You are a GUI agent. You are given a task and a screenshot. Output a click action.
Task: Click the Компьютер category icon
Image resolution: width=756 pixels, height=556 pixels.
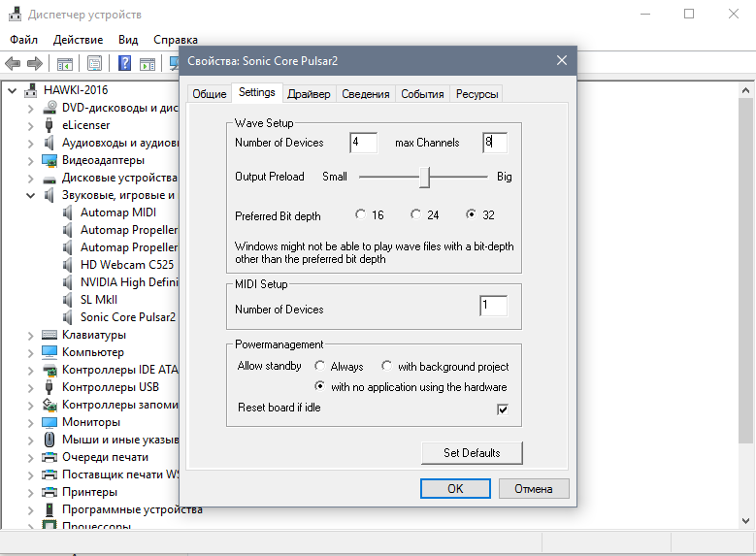coord(49,352)
